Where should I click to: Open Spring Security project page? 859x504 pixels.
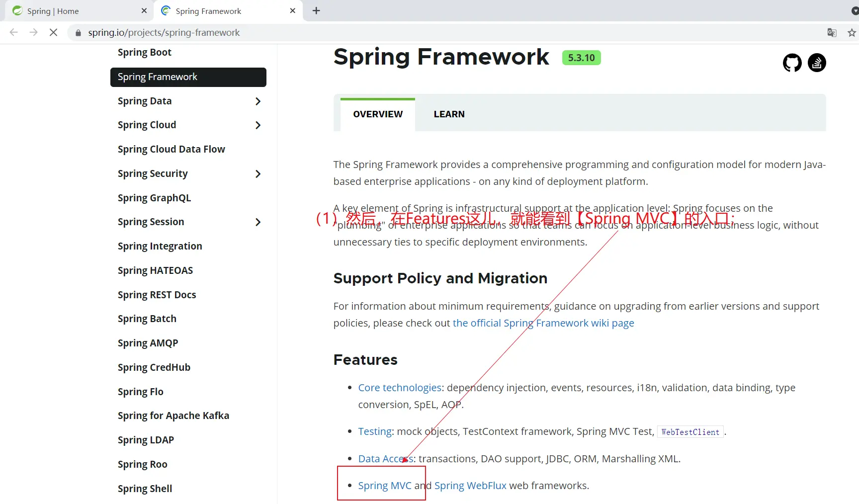(x=153, y=173)
